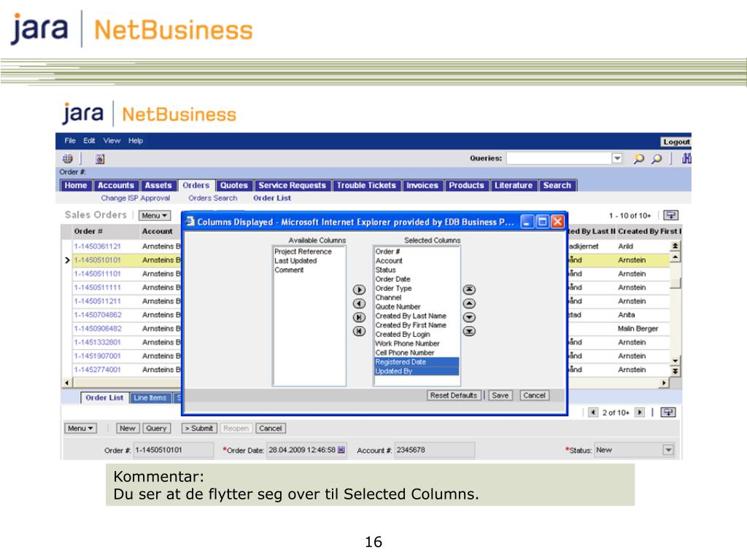The image size is (747, 560).
Task: Switch to the Invoices tab
Action: [422, 185]
